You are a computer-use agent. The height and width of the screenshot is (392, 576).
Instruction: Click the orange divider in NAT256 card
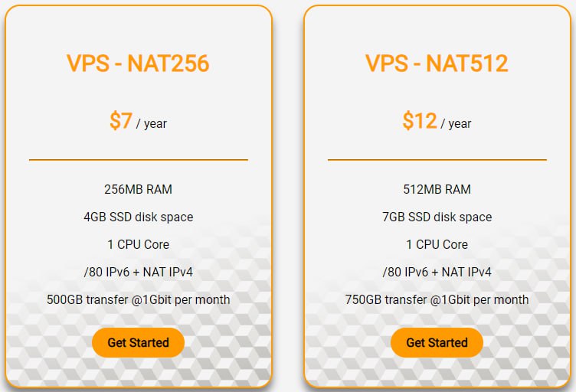pyautogui.click(x=139, y=160)
